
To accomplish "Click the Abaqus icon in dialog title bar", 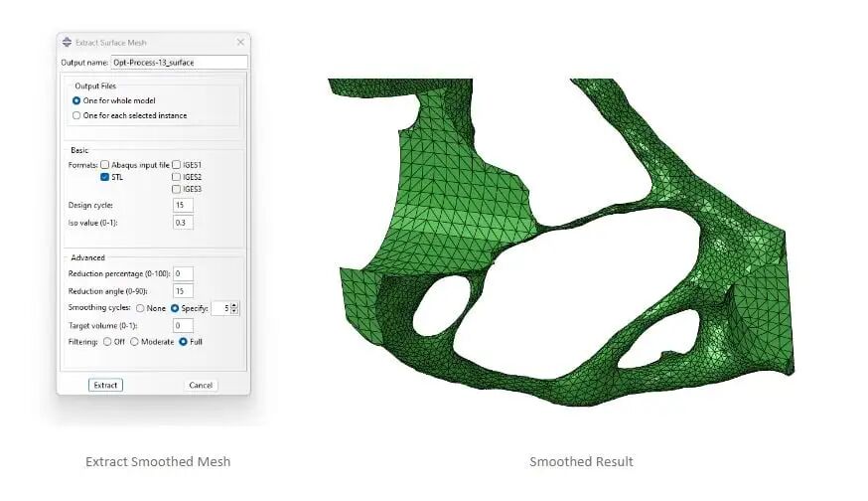I will [x=67, y=42].
